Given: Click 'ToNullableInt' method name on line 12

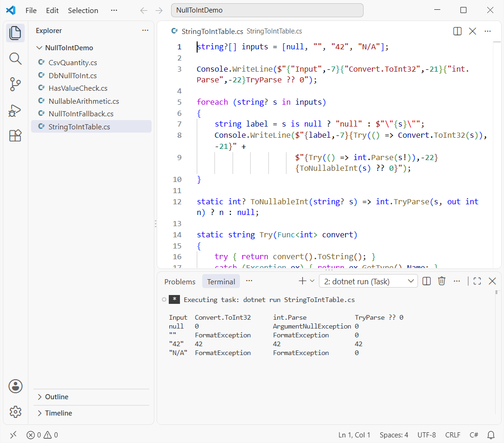Looking at the screenshot, I should tap(279, 201).
